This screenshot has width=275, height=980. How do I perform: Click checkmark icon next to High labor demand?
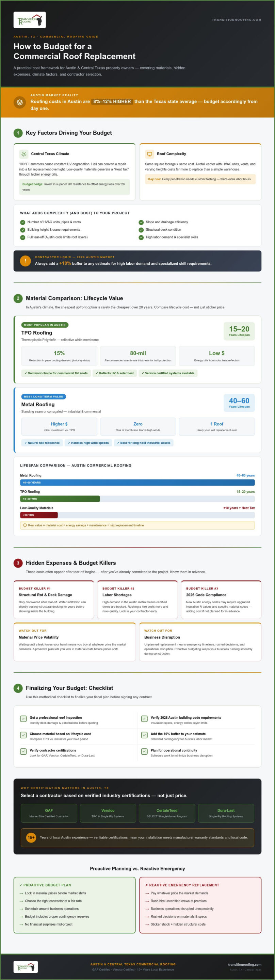coord(141,238)
